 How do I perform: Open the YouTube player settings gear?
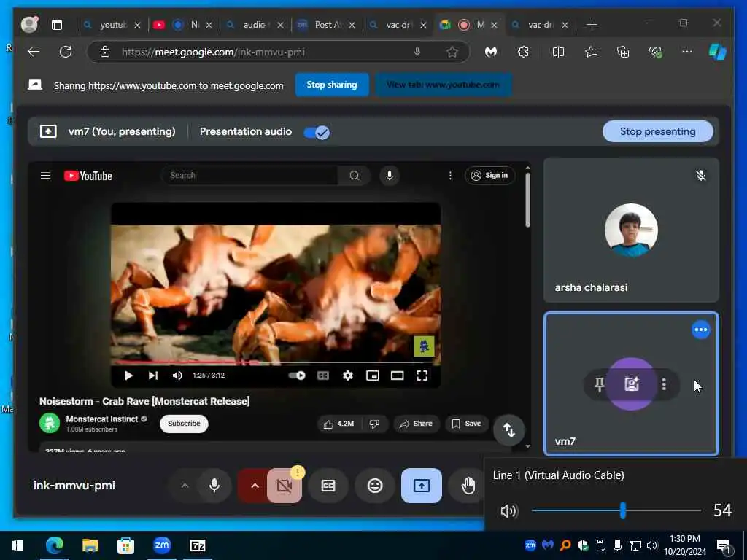click(x=348, y=376)
